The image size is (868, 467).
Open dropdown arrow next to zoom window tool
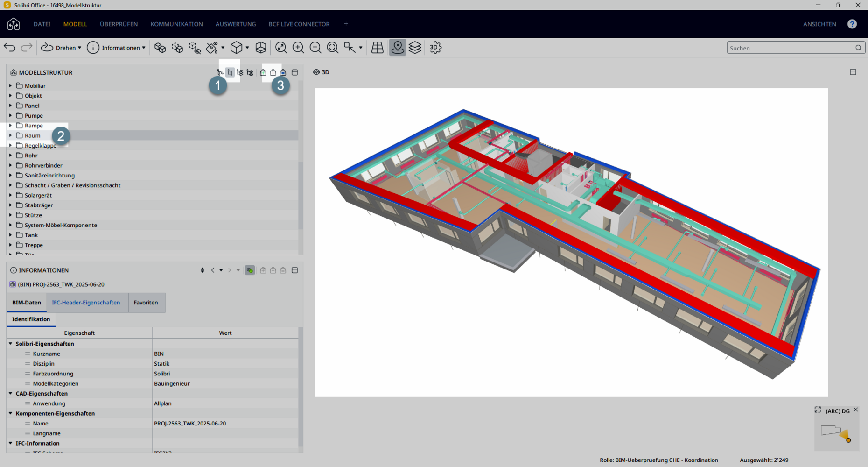coord(361,48)
